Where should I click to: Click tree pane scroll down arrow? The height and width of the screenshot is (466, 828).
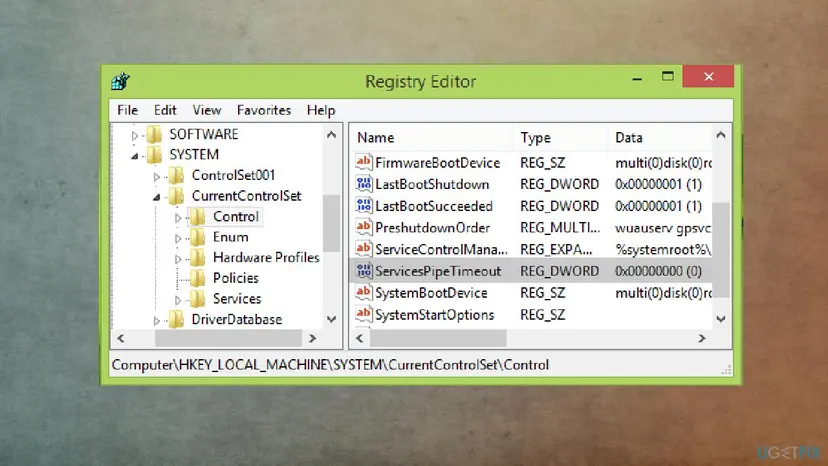pyautogui.click(x=332, y=320)
